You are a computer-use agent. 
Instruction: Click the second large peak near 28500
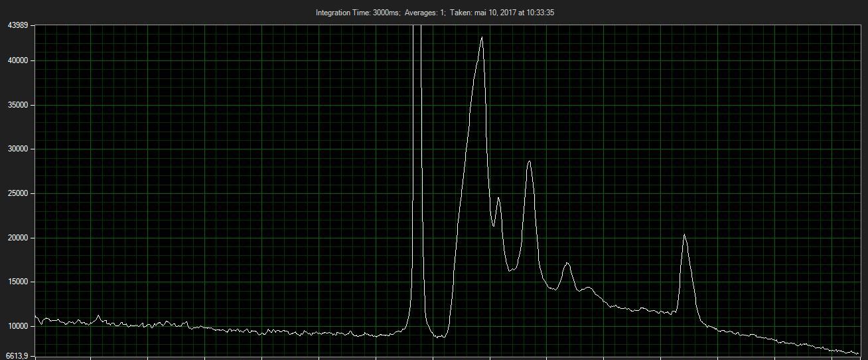click(529, 162)
